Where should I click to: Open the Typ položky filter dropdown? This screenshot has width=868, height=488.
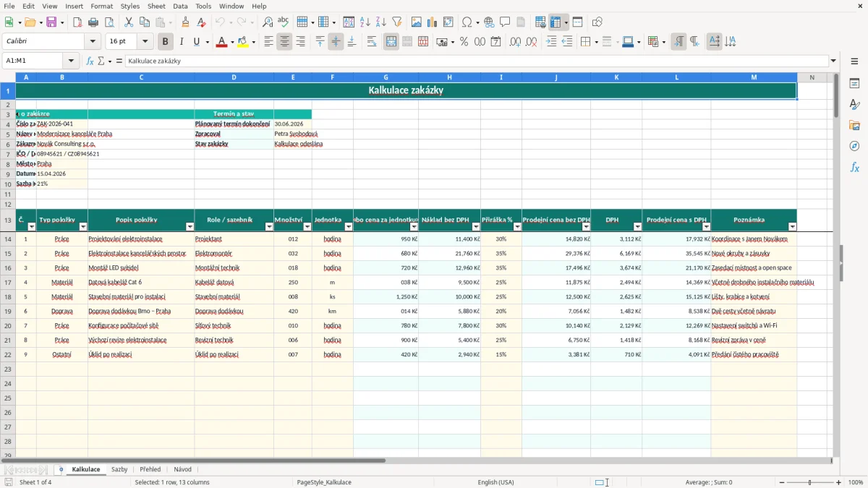tap(82, 227)
